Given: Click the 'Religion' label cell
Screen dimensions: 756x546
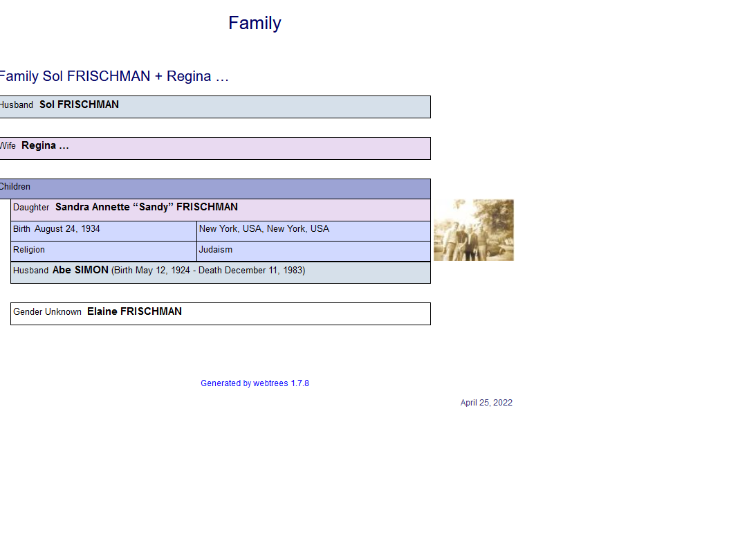Looking at the screenshot, I should coord(29,250).
